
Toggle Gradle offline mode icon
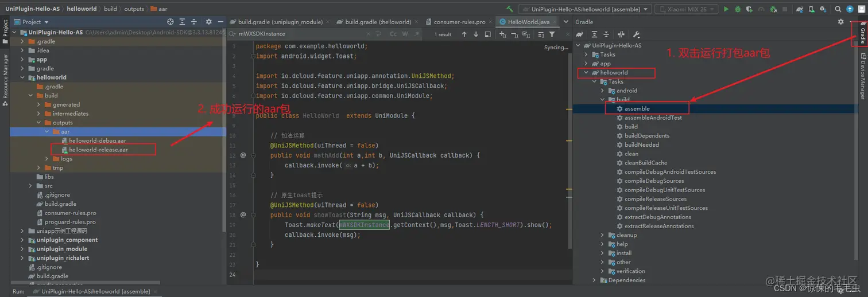[x=621, y=34]
